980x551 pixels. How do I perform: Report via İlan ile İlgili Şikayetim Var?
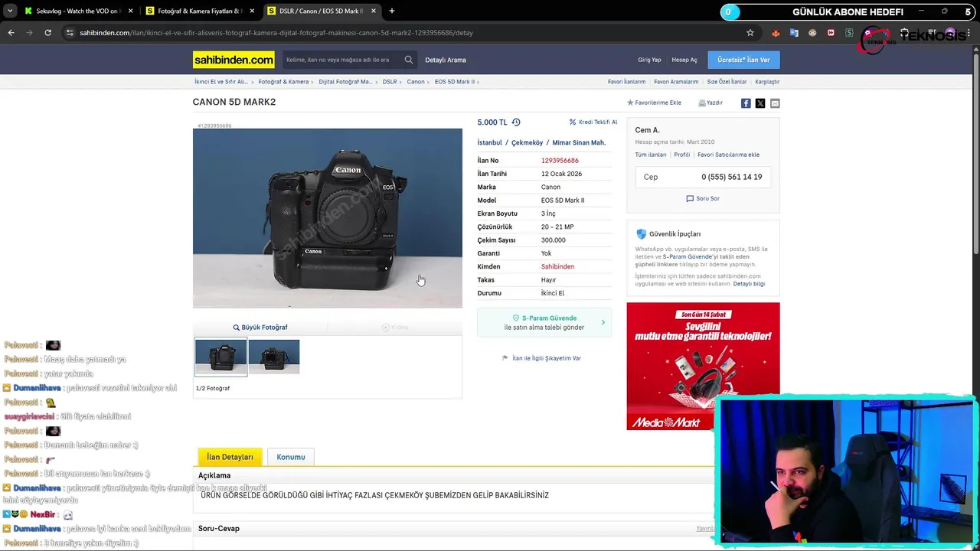(x=541, y=358)
